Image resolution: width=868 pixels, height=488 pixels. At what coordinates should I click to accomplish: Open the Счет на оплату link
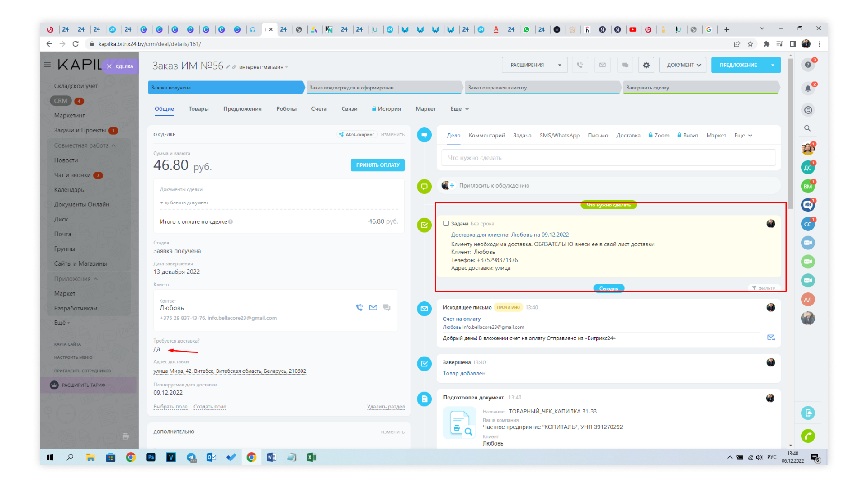[462, 319]
